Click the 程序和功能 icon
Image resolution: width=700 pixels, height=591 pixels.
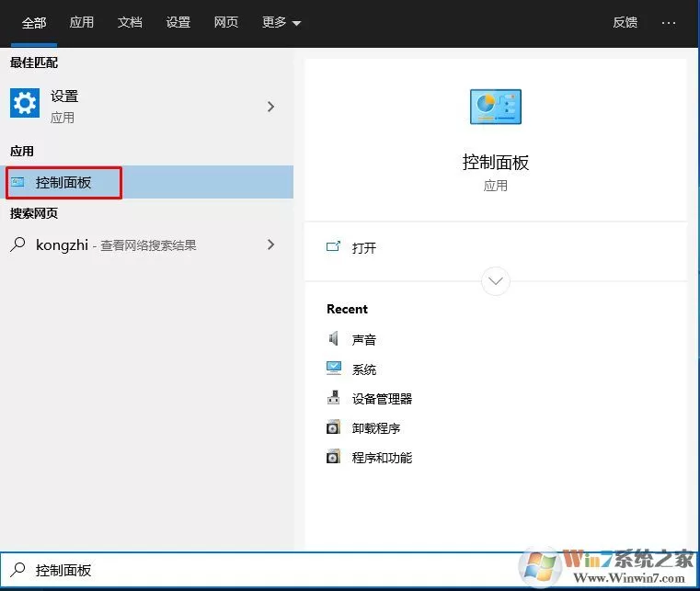333,457
